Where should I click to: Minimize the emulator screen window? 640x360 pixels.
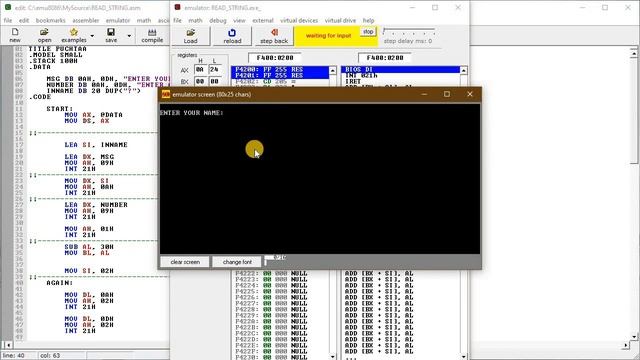(424, 94)
